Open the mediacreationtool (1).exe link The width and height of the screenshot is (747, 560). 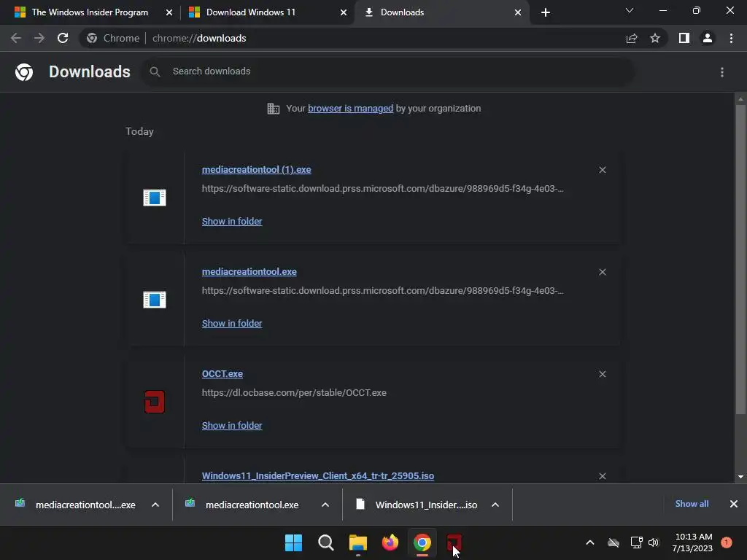(256, 169)
